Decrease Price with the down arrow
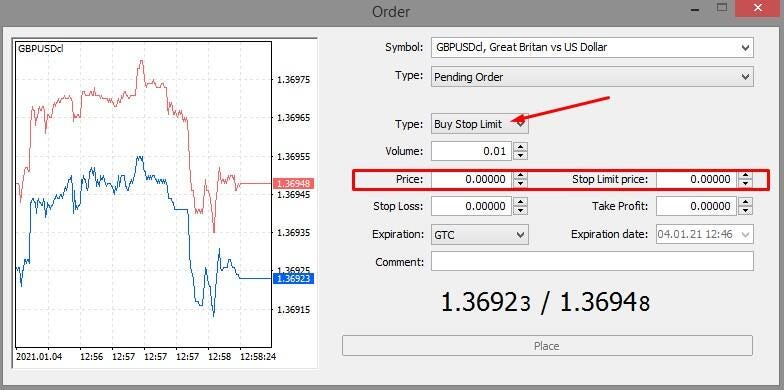The image size is (784, 390). (x=521, y=184)
